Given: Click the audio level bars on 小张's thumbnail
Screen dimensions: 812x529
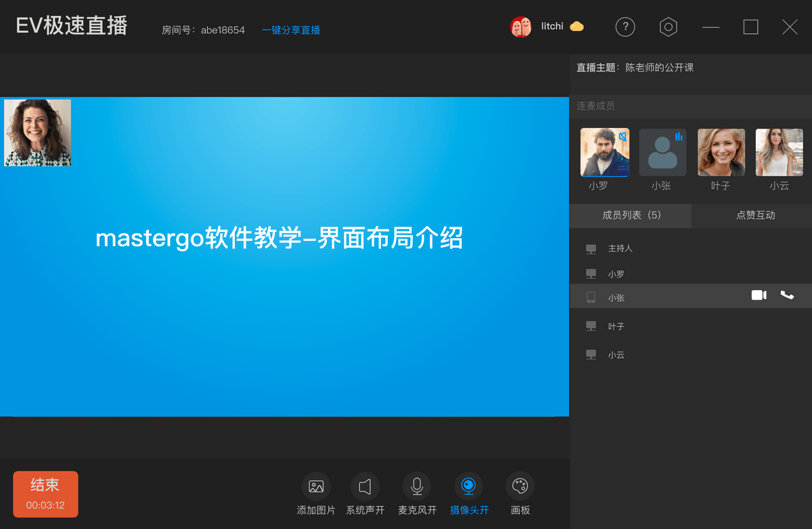Looking at the screenshot, I should [x=679, y=137].
